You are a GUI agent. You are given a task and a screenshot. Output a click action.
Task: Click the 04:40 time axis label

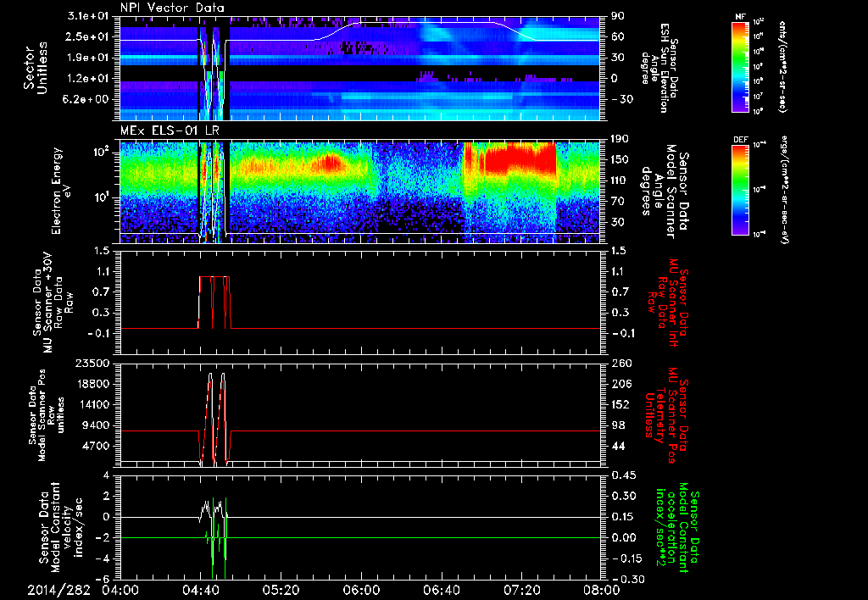(x=200, y=590)
